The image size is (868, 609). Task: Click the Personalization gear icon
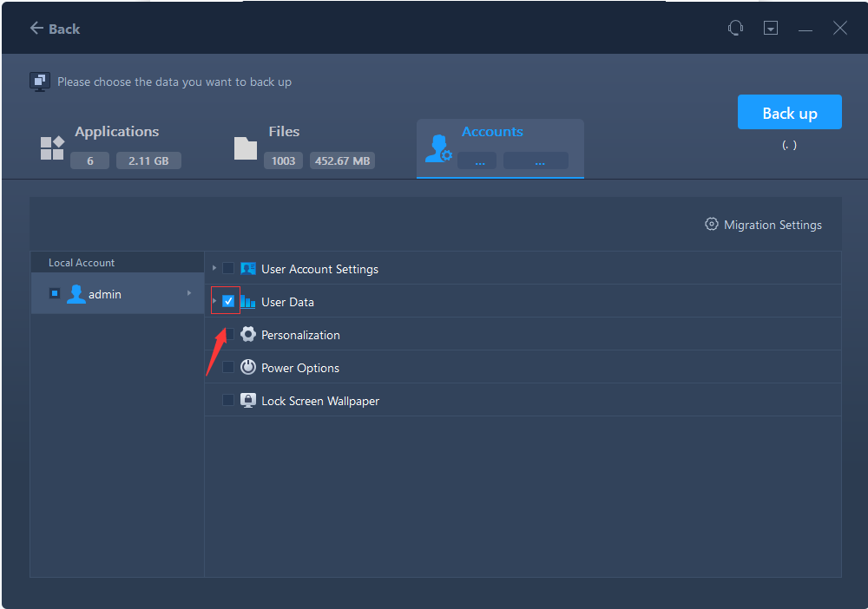(248, 335)
